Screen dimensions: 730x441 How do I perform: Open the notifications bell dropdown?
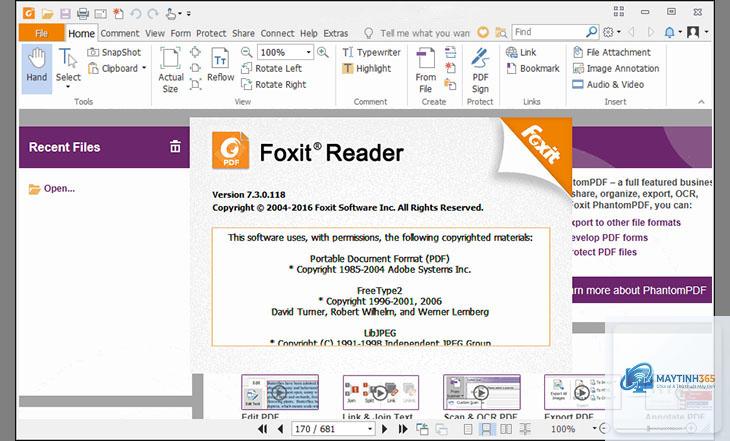672,32
